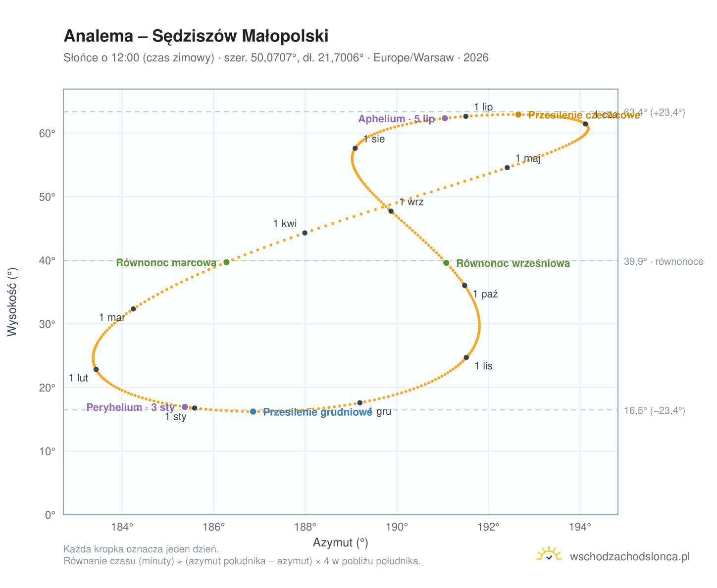This screenshot has width=717, height=588.
Task: Click the purple Aphelium marker dot
Action: 445,118
